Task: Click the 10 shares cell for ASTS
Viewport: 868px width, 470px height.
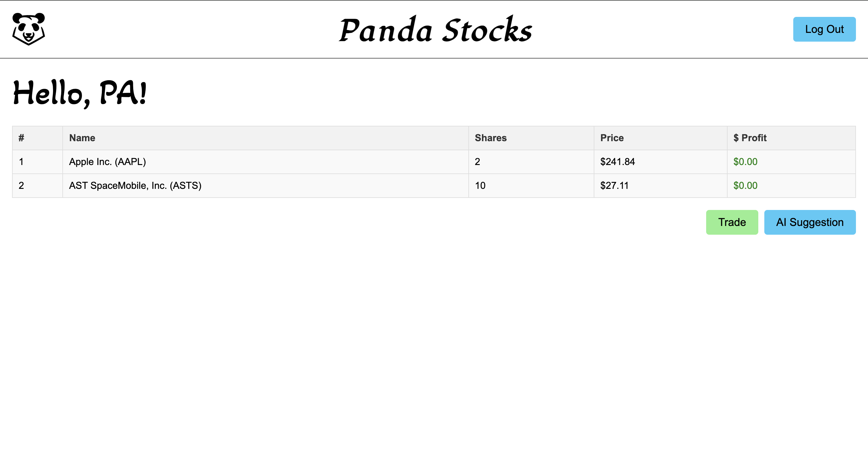Action: (480, 186)
